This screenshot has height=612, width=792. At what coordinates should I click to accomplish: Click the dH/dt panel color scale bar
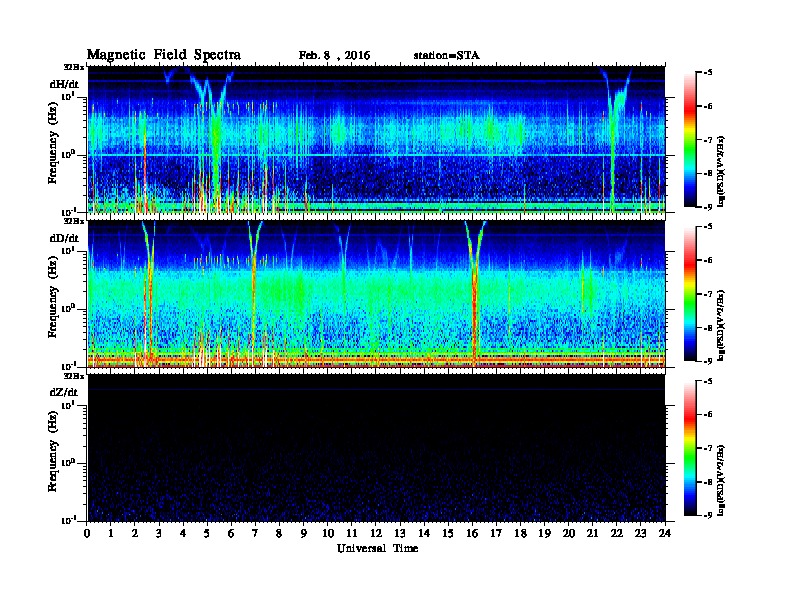coord(689,139)
